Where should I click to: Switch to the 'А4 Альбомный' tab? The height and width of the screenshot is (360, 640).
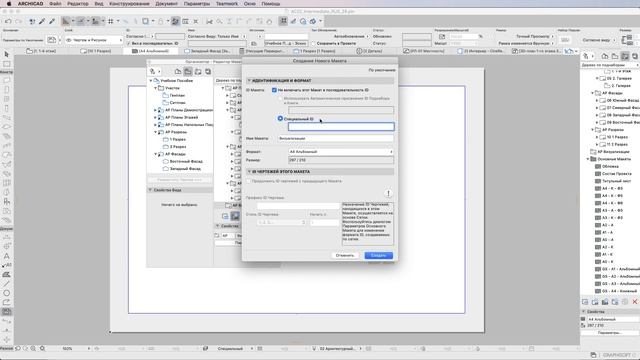151,51
